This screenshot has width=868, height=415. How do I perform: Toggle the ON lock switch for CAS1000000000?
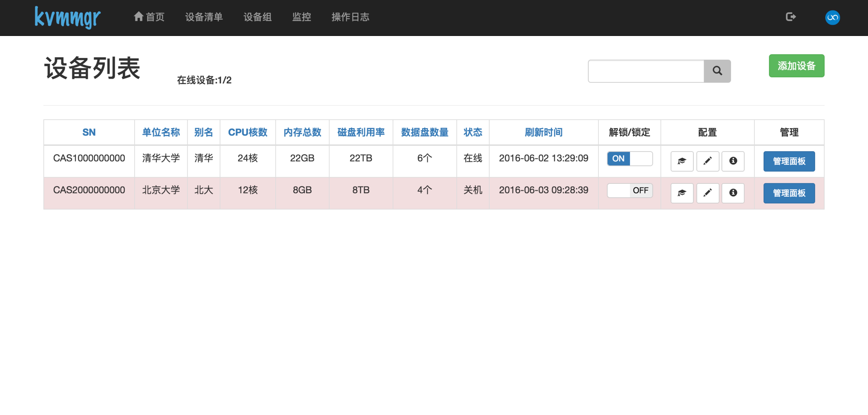click(629, 159)
